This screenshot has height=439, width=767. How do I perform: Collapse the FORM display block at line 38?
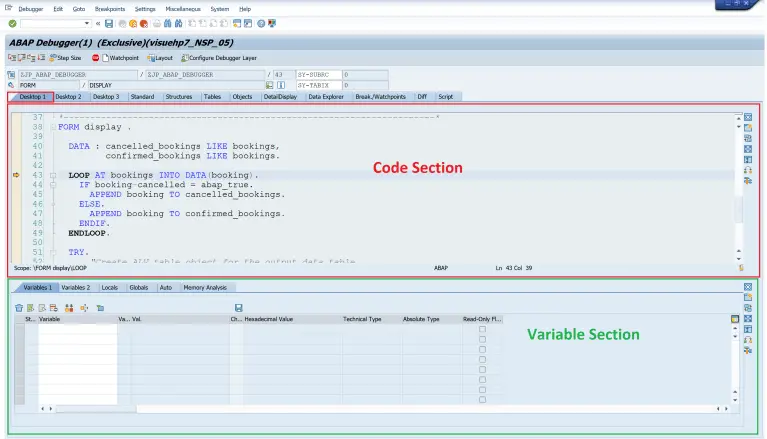pos(53,127)
